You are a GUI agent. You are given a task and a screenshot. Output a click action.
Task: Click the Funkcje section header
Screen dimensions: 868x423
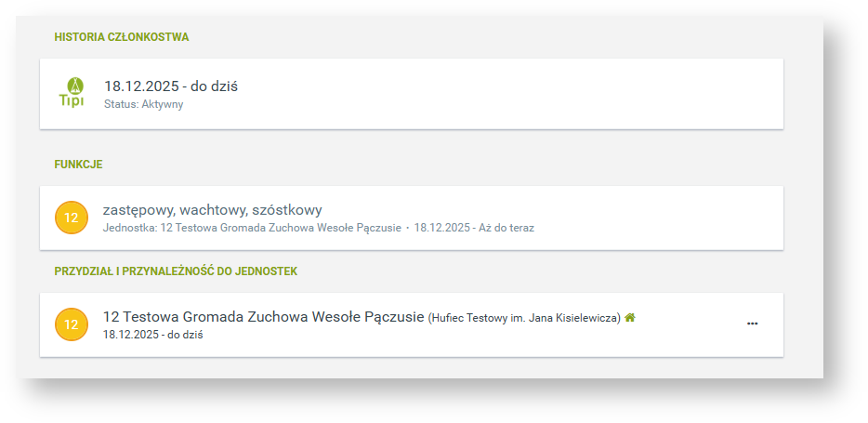coord(78,165)
